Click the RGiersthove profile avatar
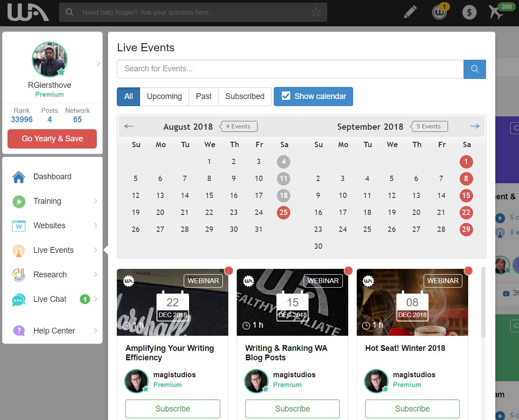This screenshot has height=420, width=519. 49,60
